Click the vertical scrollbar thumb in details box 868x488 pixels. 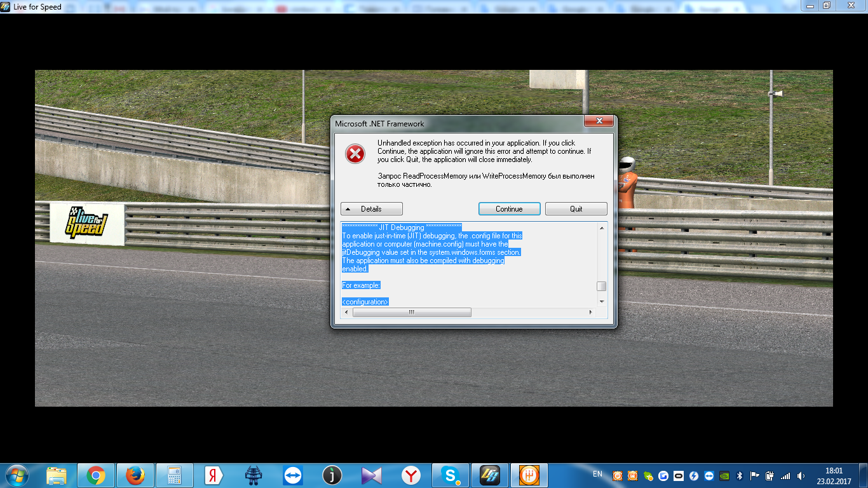601,286
